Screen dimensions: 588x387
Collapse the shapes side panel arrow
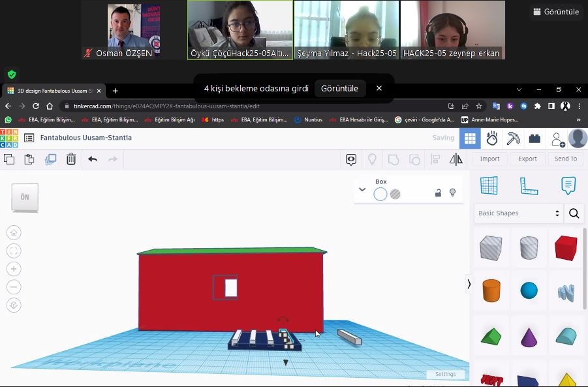tap(469, 284)
